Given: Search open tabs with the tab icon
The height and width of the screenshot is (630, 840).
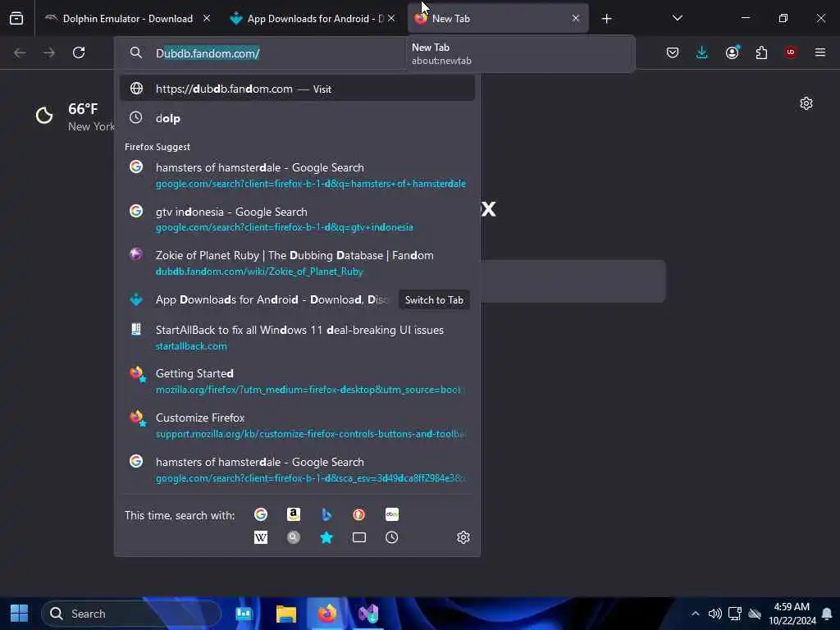Looking at the screenshot, I should tap(359, 537).
